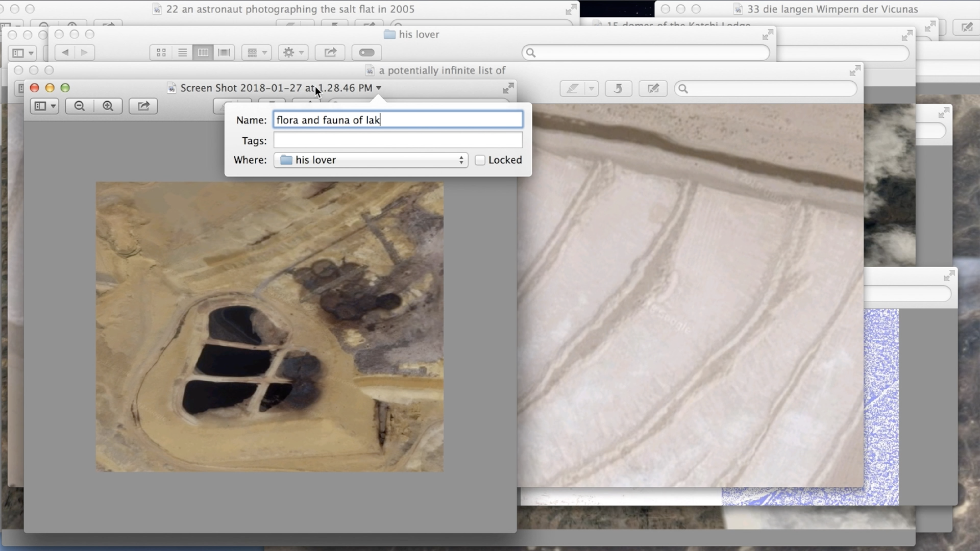The height and width of the screenshot is (551, 980).
Task: Click Finder share button
Action: (330, 52)
